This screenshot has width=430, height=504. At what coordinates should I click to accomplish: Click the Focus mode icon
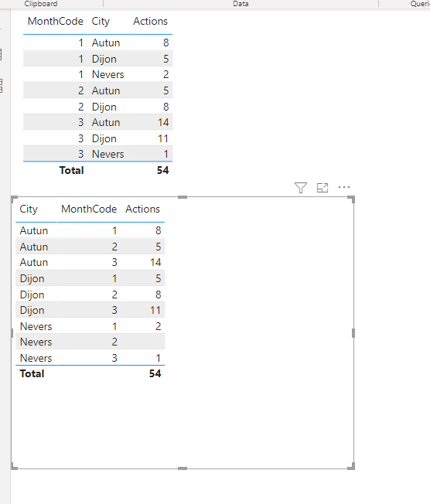click(x=322, y=188)
